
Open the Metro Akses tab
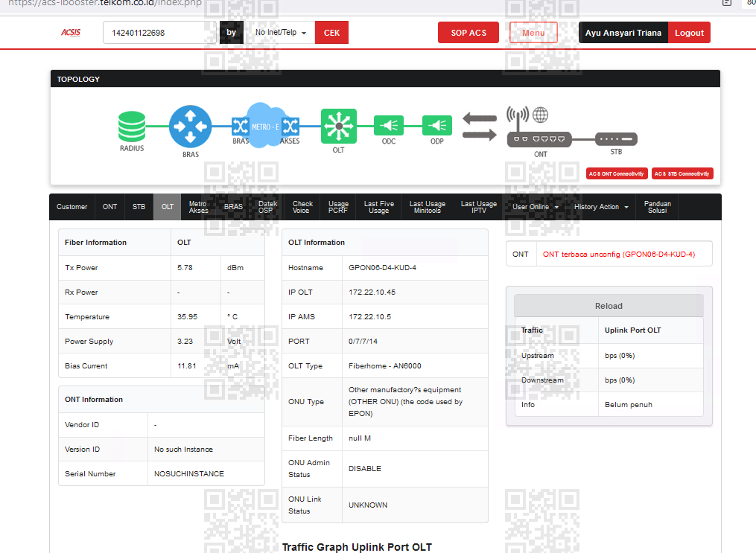(x=198, y=207)
